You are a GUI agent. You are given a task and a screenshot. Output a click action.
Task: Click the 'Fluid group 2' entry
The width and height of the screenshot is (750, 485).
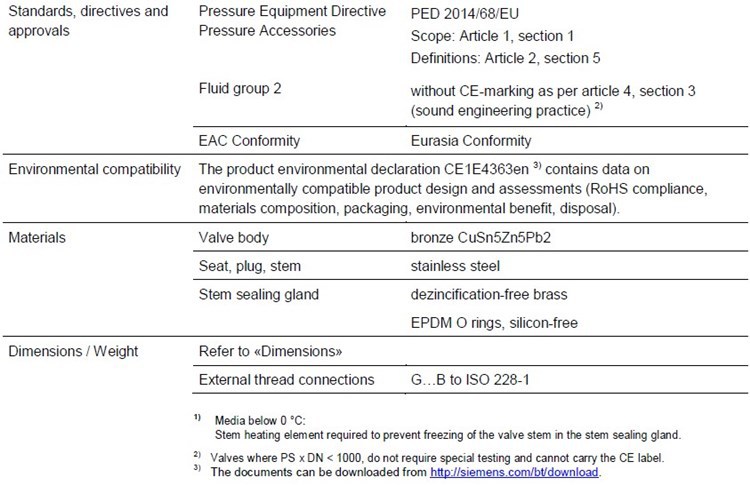point(240,88)
